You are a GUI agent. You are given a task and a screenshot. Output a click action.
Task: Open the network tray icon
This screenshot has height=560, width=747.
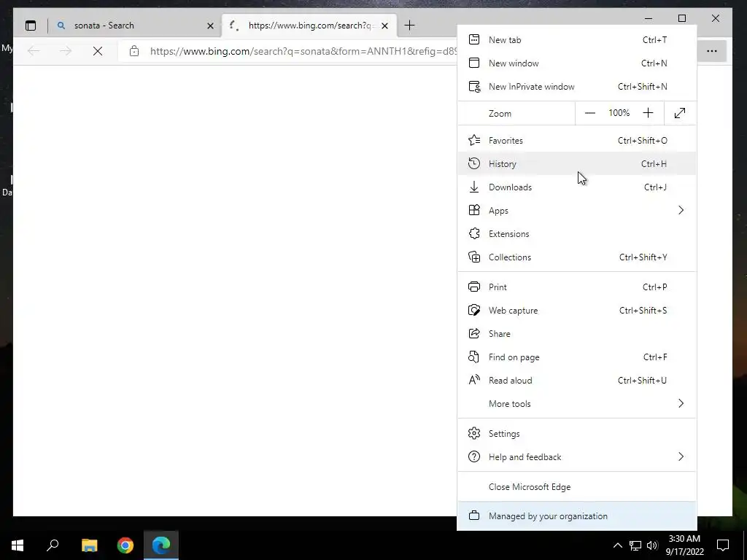[x=635, y=545]
